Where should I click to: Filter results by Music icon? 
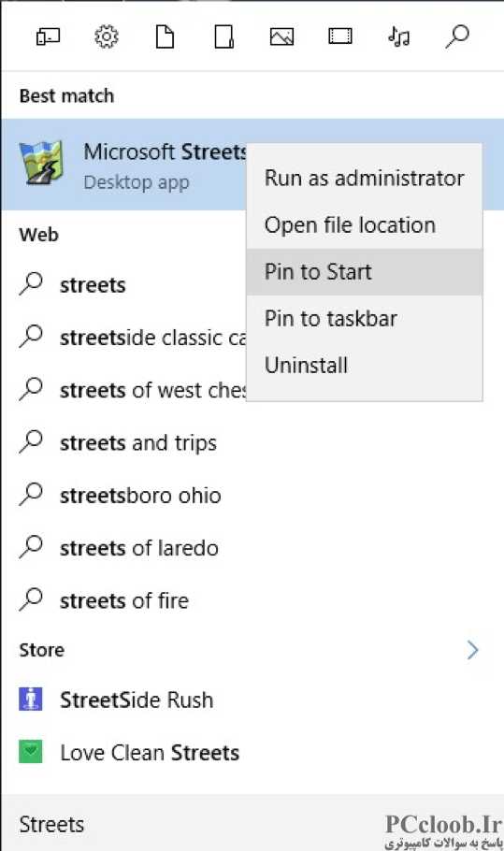click(x=398, y=36)
